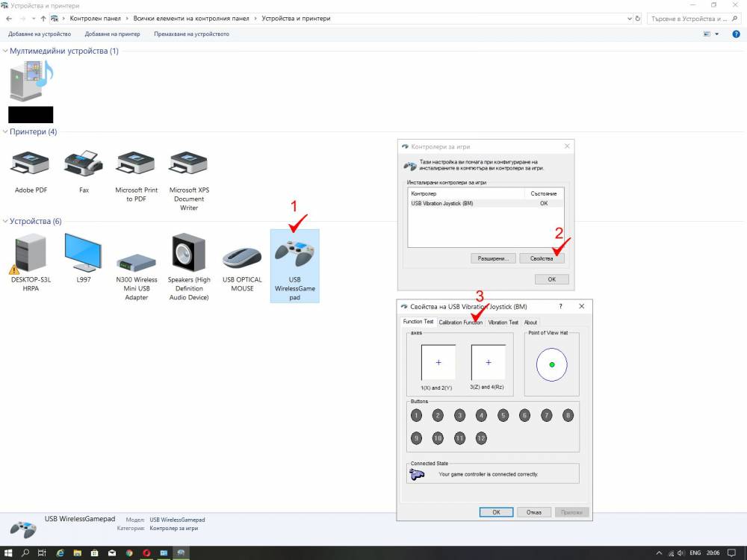The width and height of the screenshot is (747, 560).
Task: Select the Microsoft Print to PDF printer
Action: click(136, 164)
